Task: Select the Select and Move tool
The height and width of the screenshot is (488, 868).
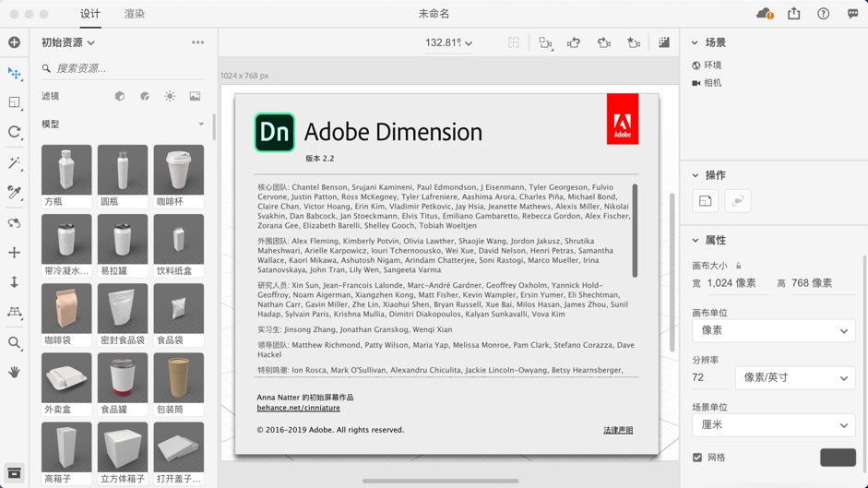Action: click(15, 73)
